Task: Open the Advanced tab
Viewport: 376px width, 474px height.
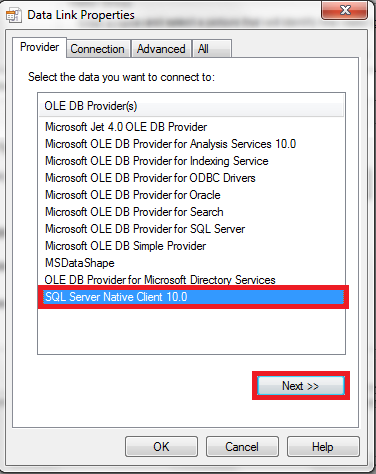Action: click(161, 49)
